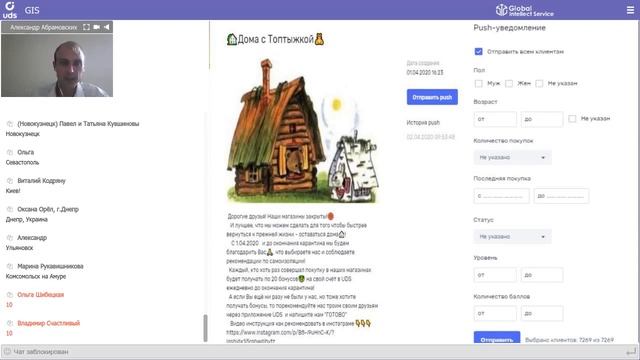
Task: Open the Количество покупок dropdown
Action: click(x=513, y=158)
